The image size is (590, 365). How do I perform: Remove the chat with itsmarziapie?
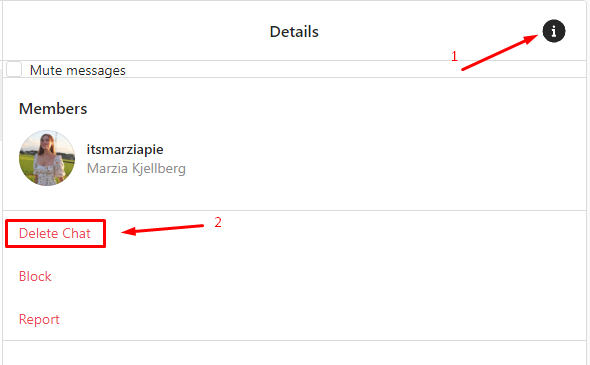click(55, 233)
